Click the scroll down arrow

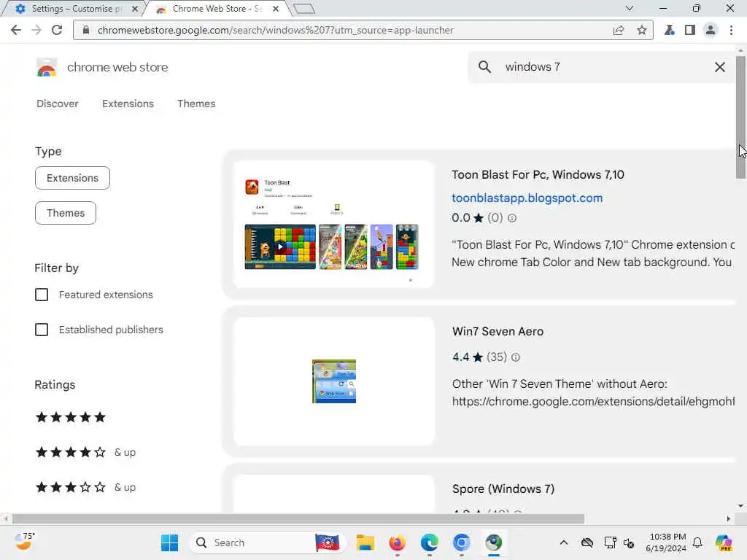click(740, 506)
